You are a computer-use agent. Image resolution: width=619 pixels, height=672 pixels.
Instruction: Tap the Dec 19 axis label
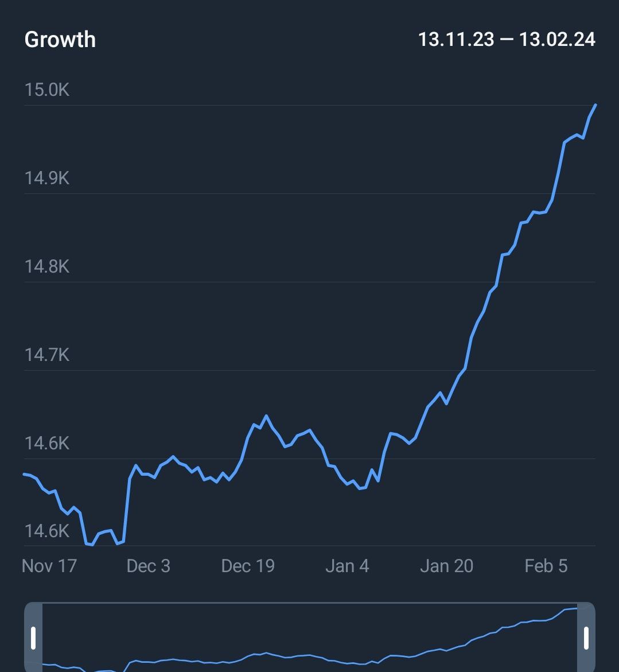[x=248, y=566]
